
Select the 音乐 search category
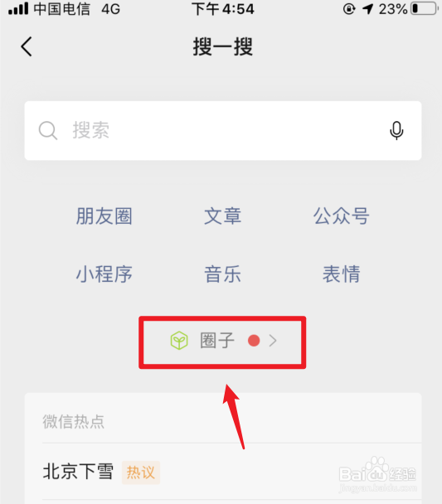point(223,274)
